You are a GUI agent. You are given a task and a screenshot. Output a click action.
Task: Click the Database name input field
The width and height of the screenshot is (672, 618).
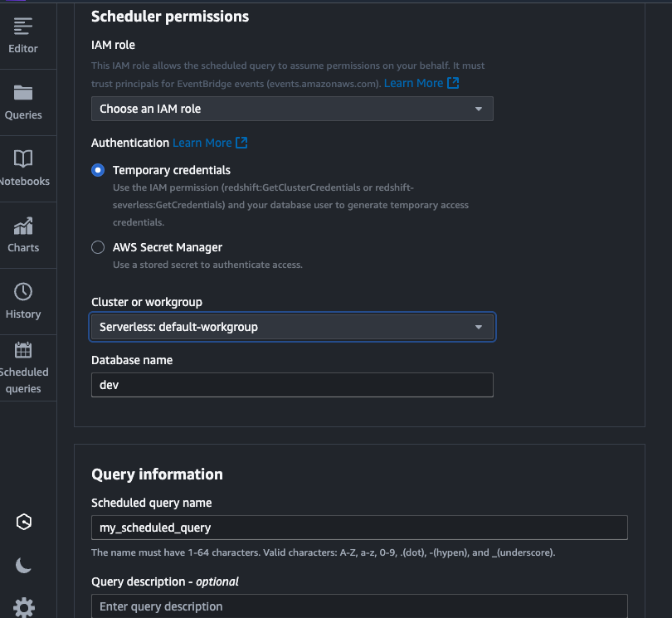[292, 385]
